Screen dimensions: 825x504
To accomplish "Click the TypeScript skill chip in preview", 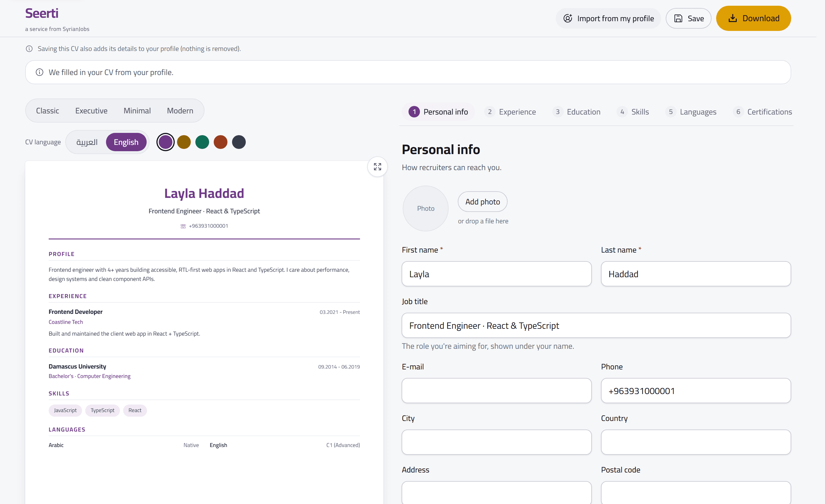I will point(103,411).
